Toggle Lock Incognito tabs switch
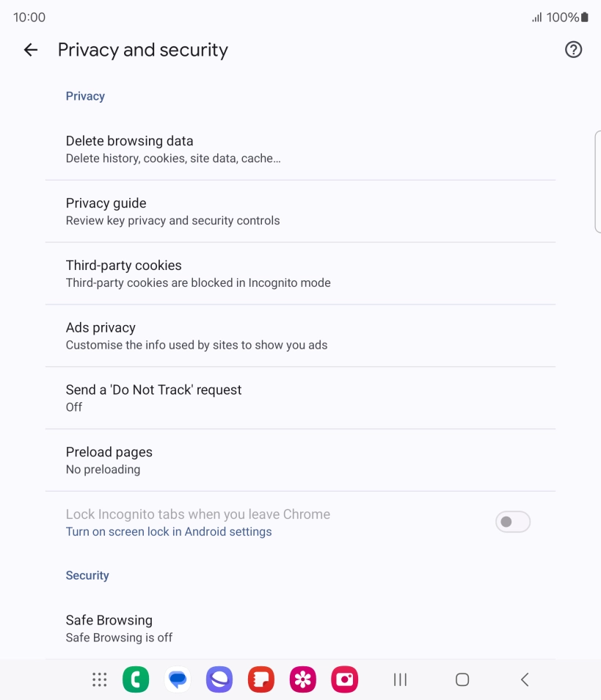Screen dimensions: 601x700 [513, 522]
